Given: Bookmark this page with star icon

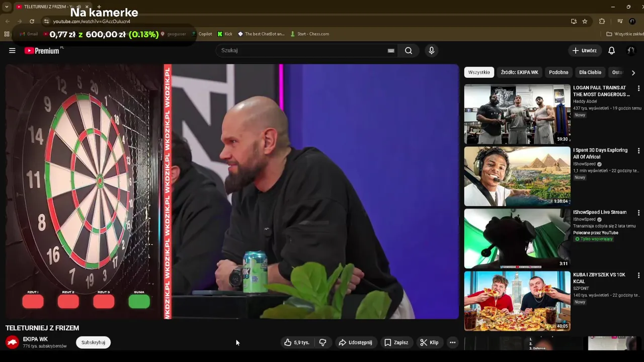Looking at the screenshot, I should [585, 21].
